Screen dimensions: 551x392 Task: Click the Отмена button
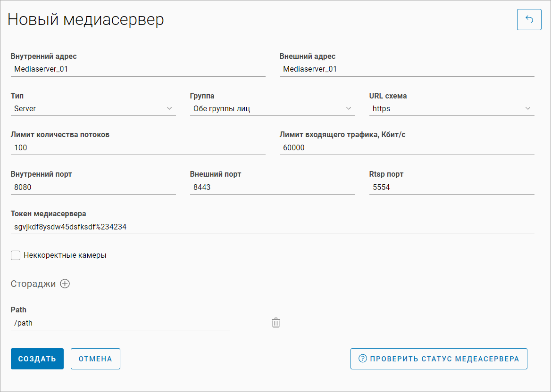(95, 359)
